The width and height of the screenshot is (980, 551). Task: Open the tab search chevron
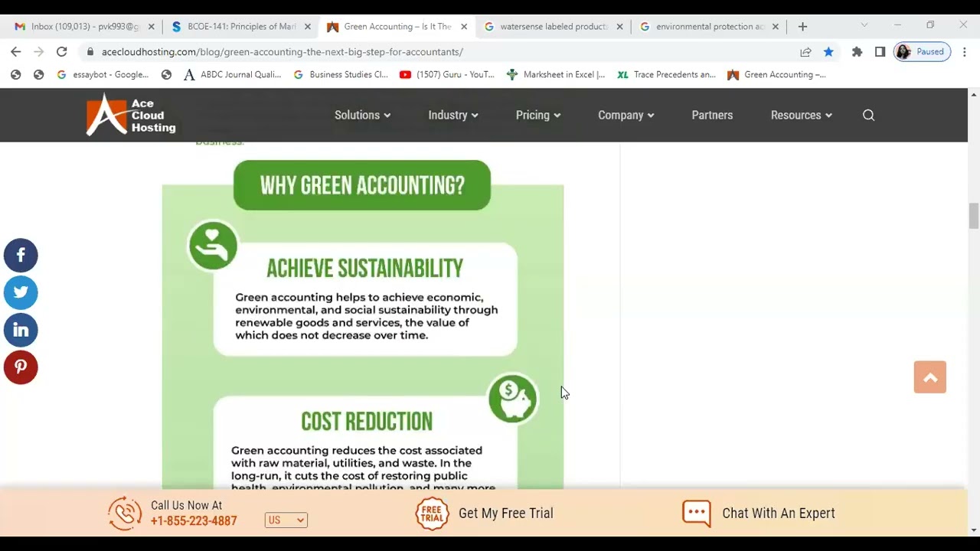tap(864, 25)
